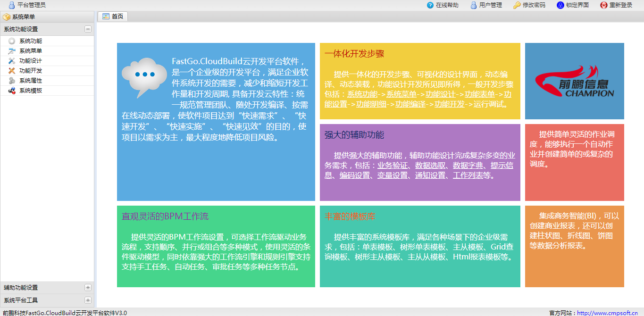The height and width of the screenshot is (316, 644).
Task: Click the 直观灵活的BPM工作流 heading
Action: [165, 216]
